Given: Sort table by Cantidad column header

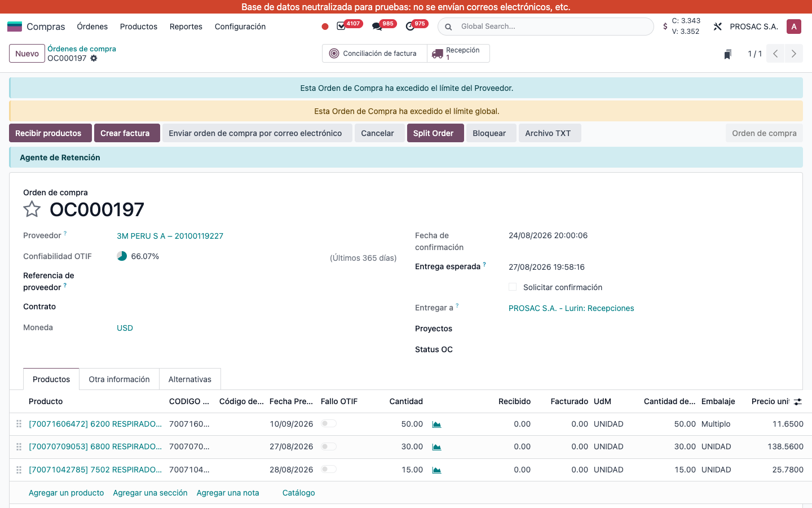Looking at the screenshot, I should 407,401.
